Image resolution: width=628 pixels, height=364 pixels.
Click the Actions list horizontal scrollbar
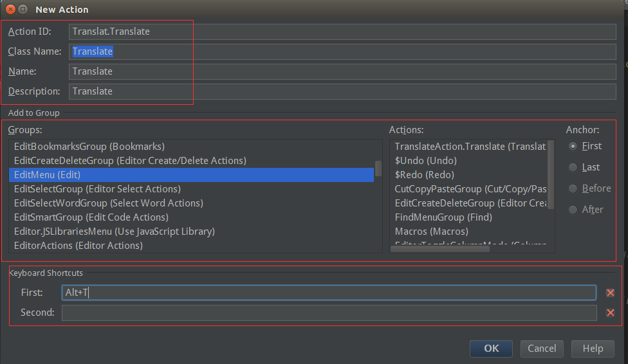tap(439, 249)
